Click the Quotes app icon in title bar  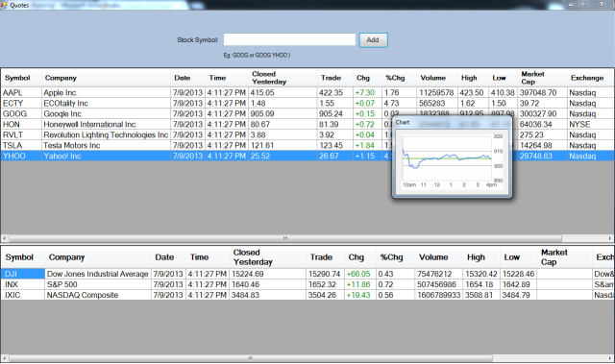[x=4, y=4]
